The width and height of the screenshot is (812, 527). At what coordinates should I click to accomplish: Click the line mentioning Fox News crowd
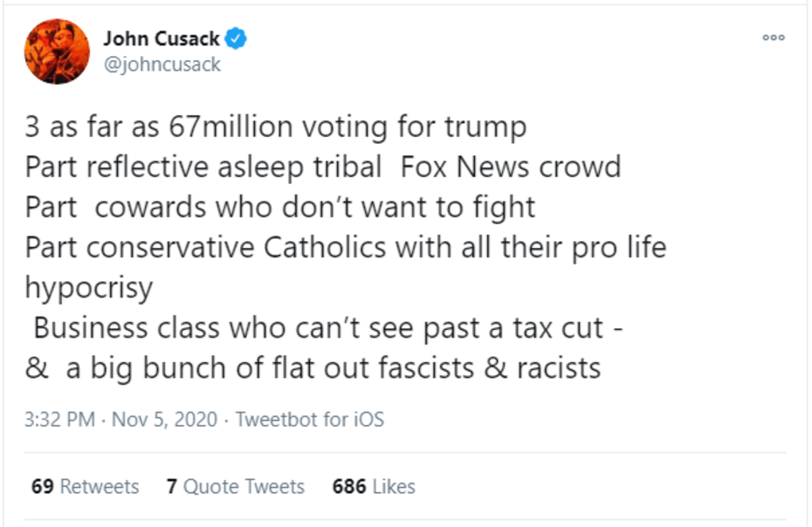(322, 168)
